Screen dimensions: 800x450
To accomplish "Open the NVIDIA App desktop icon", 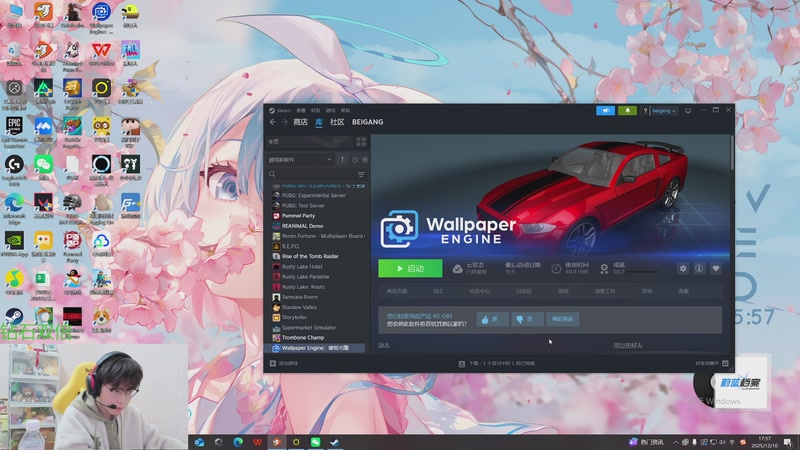I will tap(14, 244).
